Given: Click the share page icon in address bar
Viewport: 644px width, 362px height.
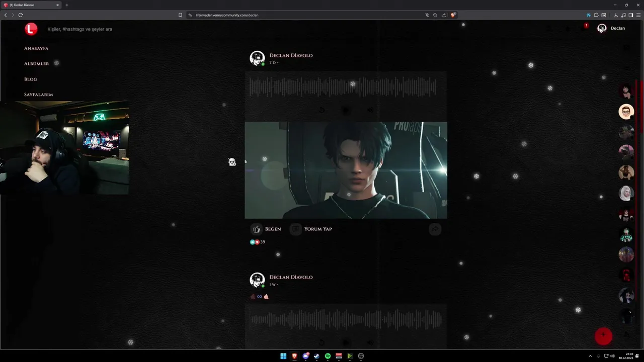Looking at the screenshot, I should click(x=443, y=15).
